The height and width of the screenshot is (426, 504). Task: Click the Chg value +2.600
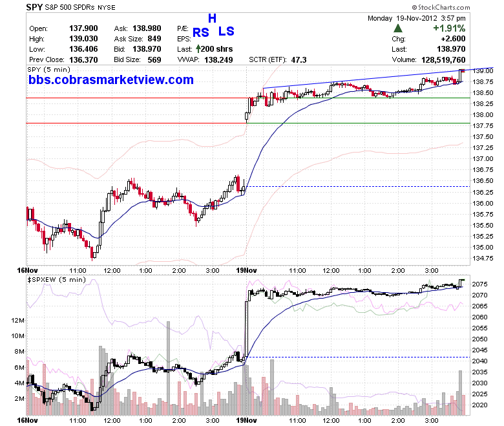[453, 39]
